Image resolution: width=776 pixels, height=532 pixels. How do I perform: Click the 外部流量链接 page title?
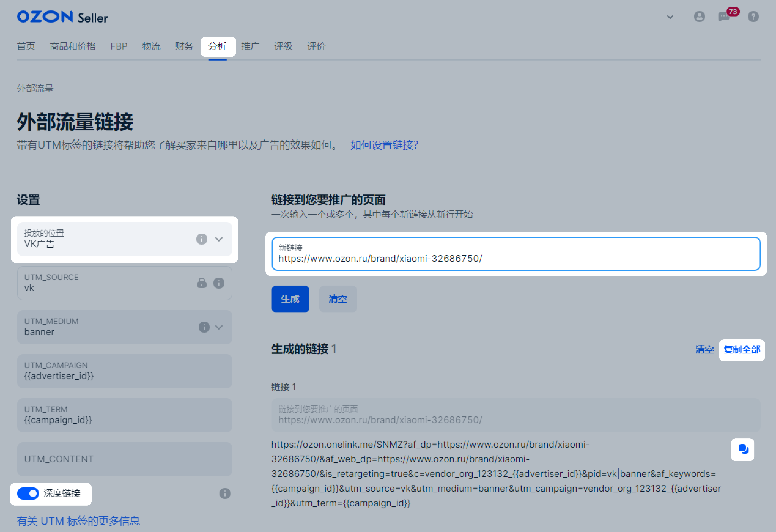[x=75, y=122]
